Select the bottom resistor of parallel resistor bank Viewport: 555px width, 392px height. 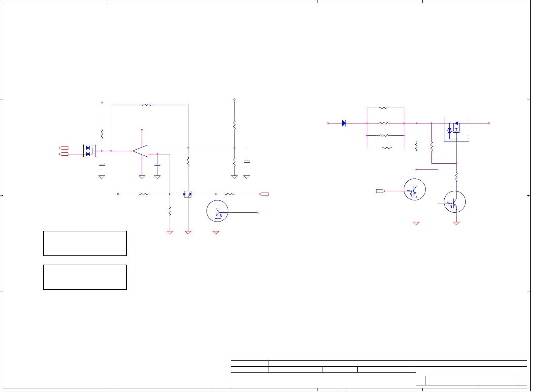click(387, 148)
